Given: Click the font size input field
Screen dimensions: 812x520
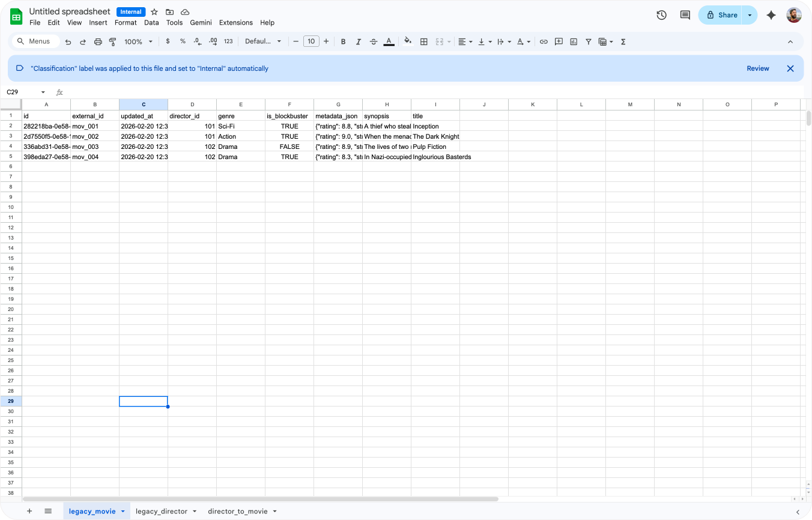Looking at the screenshot, I should 311,41.
